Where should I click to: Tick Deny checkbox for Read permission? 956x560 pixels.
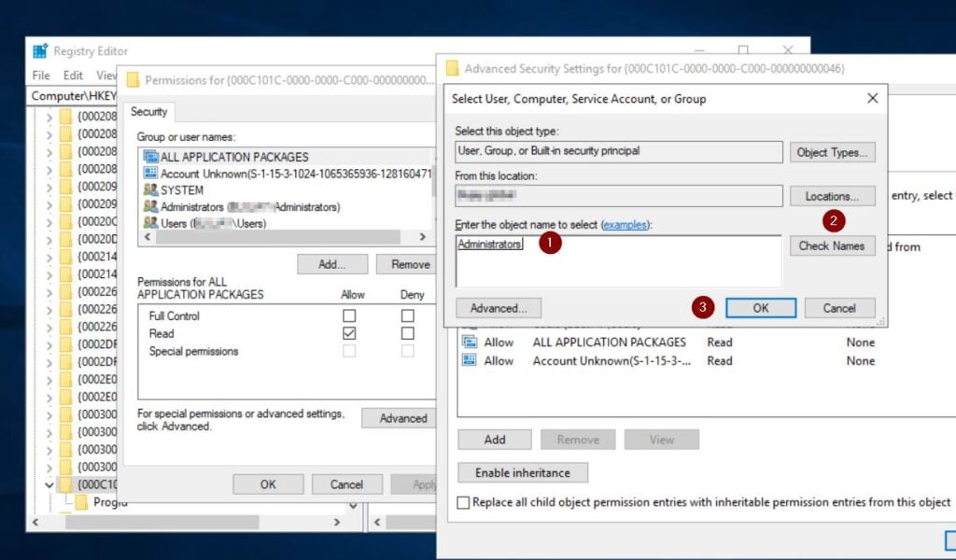[408, 333]
